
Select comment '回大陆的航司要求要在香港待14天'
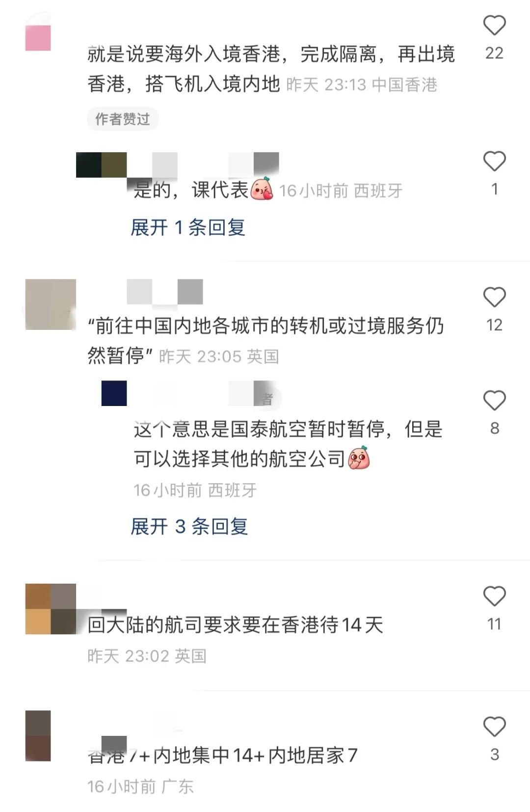tap(235, 625)
